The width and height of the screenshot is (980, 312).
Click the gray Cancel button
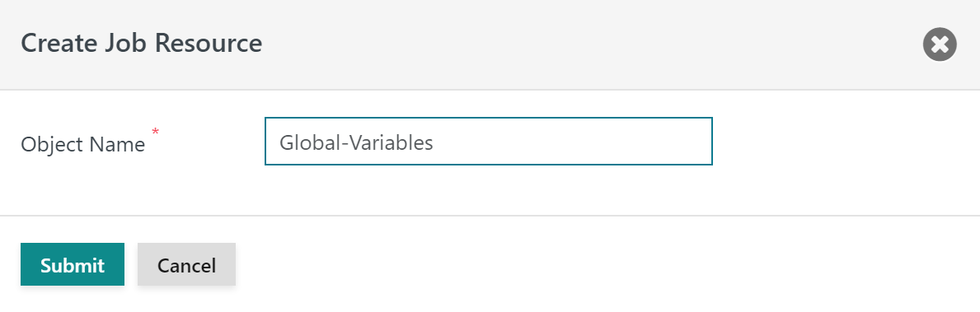[x=186, y=264]
